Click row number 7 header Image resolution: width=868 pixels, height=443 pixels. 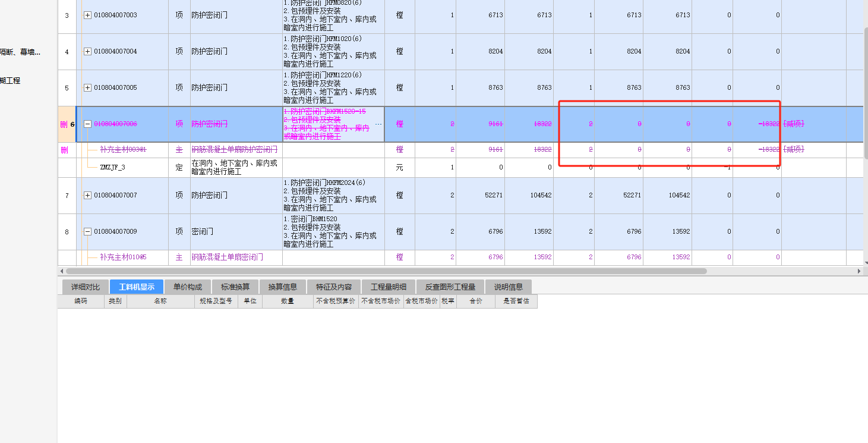[x=67, y=196]
